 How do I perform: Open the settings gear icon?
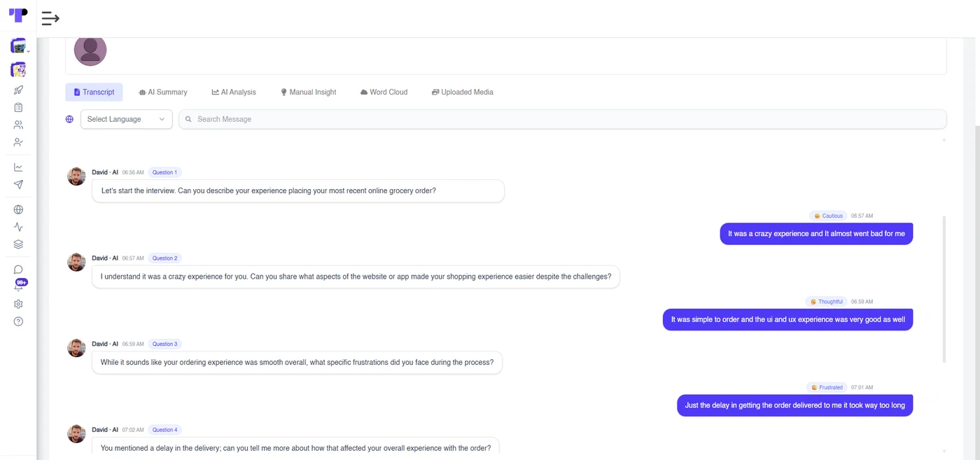[18, 304]
